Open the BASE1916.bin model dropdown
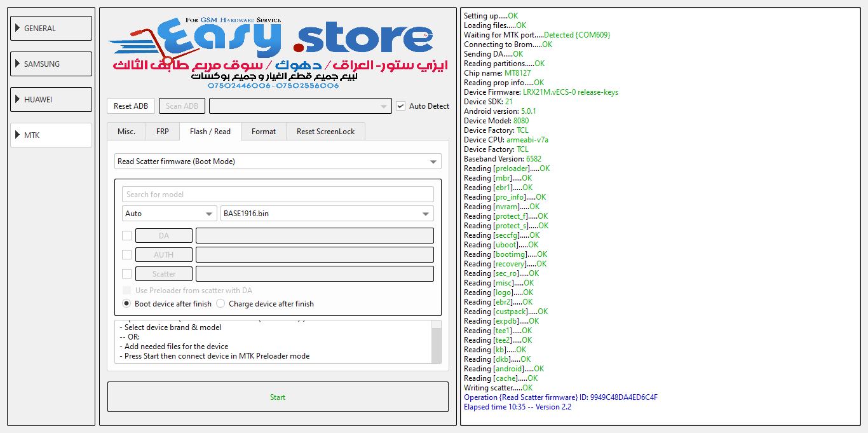The height and width of the screenshot is (433, 868). pos(327,214)
